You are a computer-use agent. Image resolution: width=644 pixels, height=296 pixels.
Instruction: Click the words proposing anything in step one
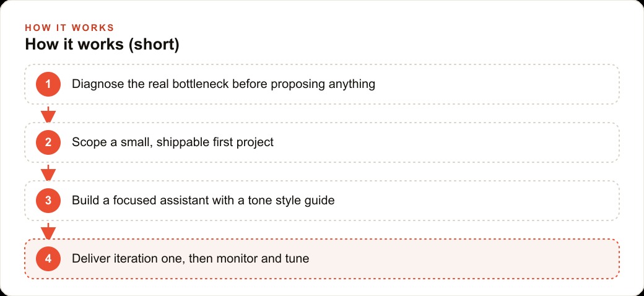(324, 85)
